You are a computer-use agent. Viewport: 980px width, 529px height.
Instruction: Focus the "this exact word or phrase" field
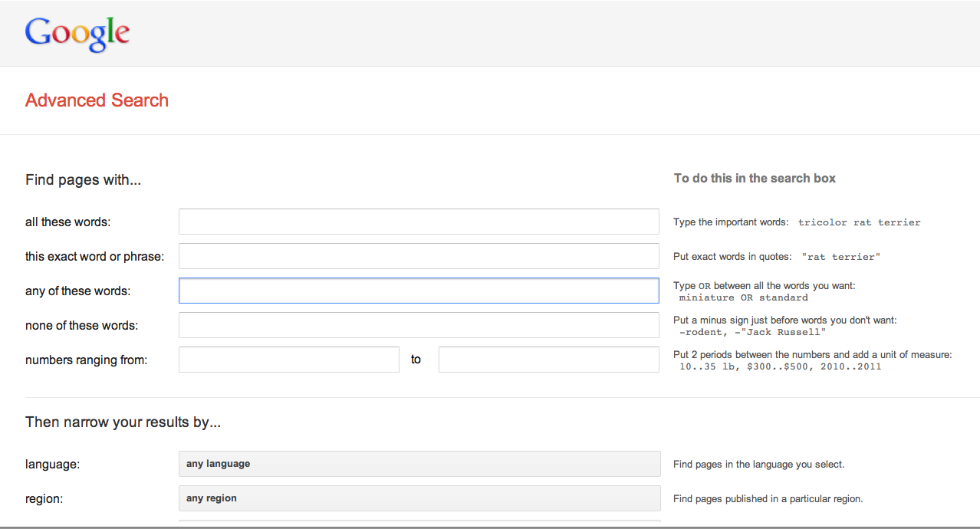[419, 256]
